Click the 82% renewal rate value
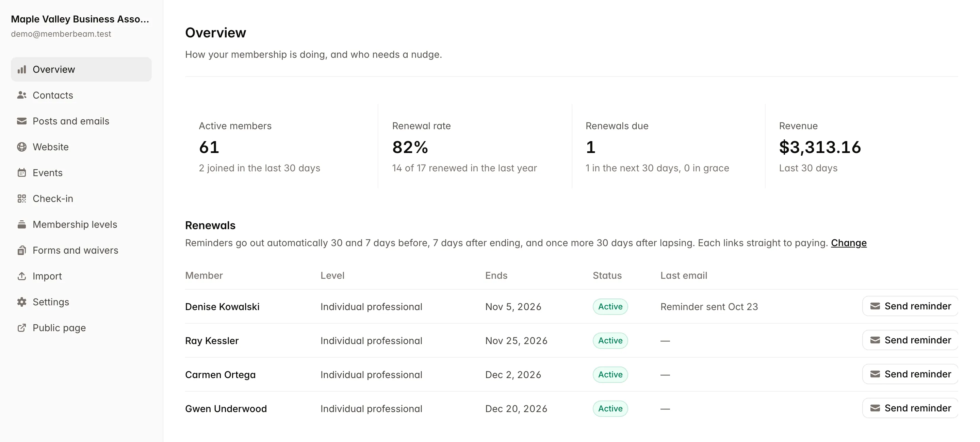 point(410,147)
